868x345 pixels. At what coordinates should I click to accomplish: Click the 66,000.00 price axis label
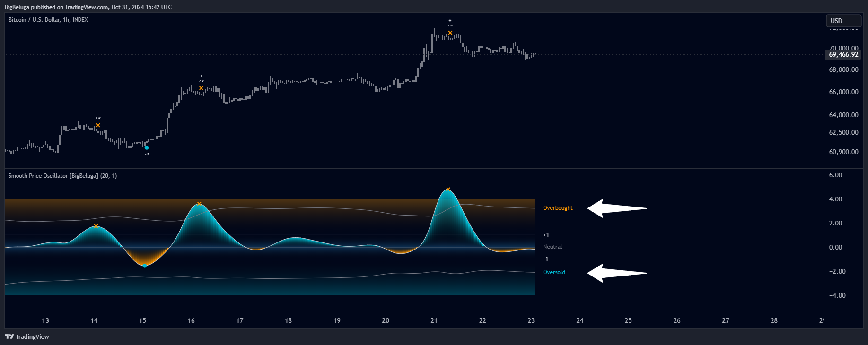(x=843, y=92)
